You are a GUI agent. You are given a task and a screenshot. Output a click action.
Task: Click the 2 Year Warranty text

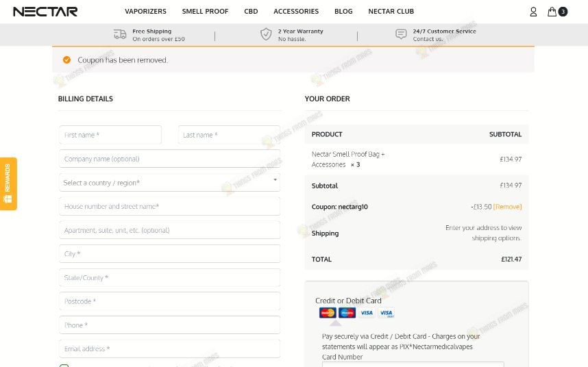[x=300, y=31]
